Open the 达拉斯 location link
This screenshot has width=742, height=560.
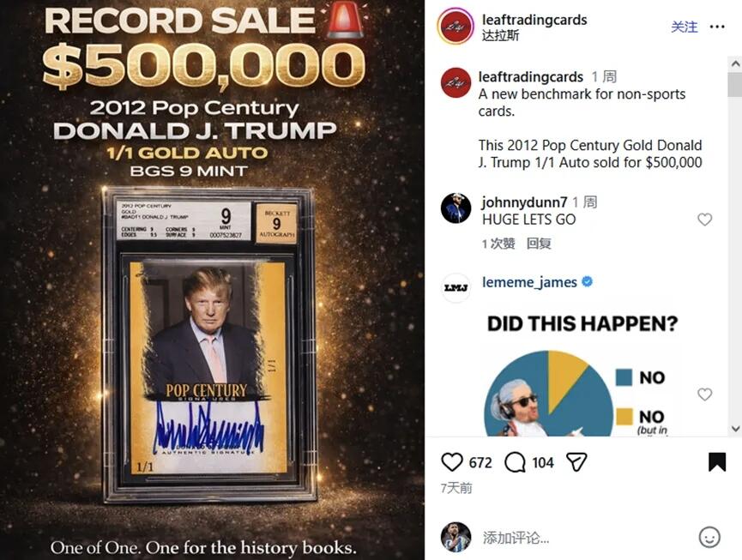tap(501, 36)
